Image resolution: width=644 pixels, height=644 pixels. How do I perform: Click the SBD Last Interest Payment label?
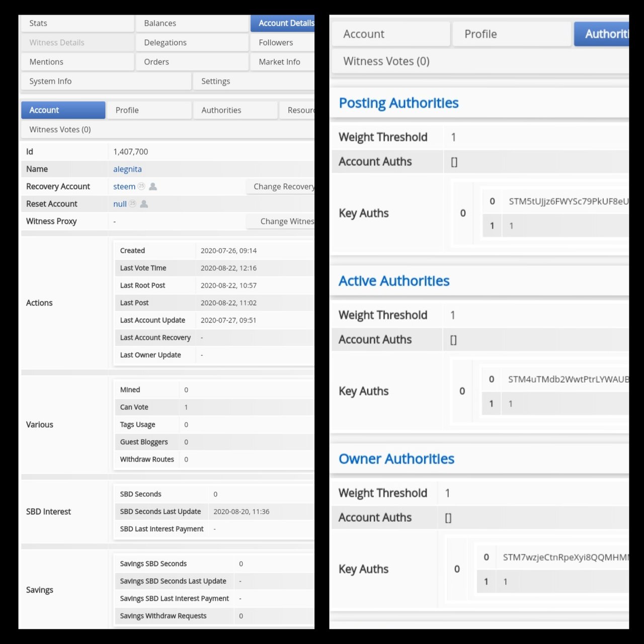162,529
